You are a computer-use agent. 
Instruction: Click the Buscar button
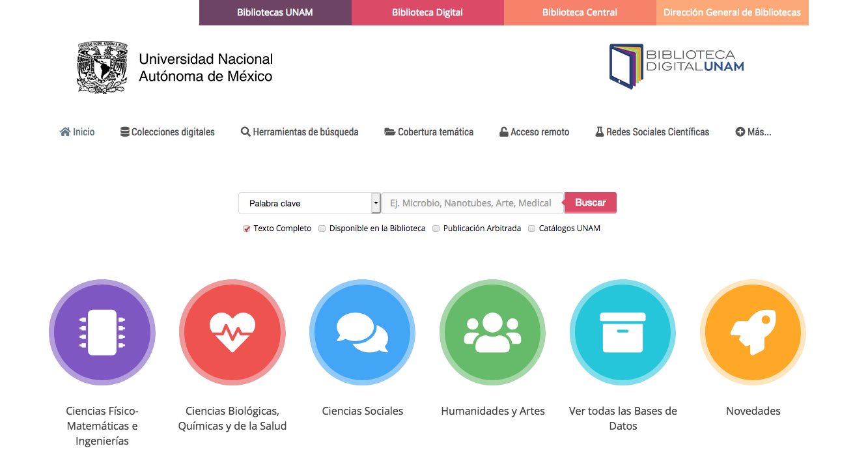[x=591, y=202]
